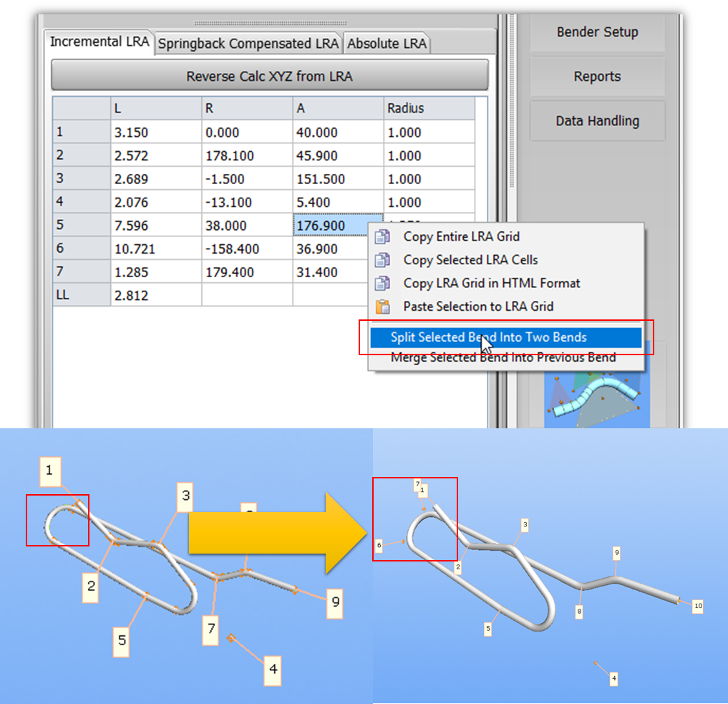Screen dimensions: 728x704
Task: Open the Data Handling button
Action: pyautogui.click(x=597, y=121)
